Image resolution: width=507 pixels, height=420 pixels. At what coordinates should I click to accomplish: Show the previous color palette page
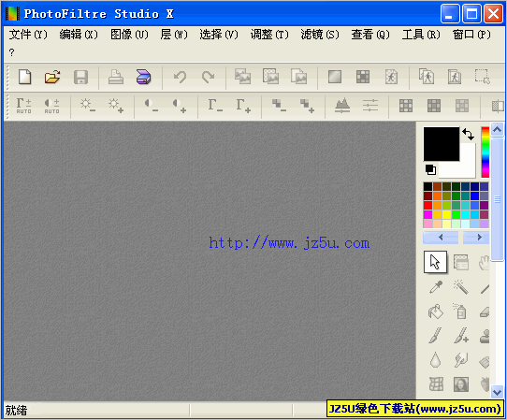click(x=441, y=238)
